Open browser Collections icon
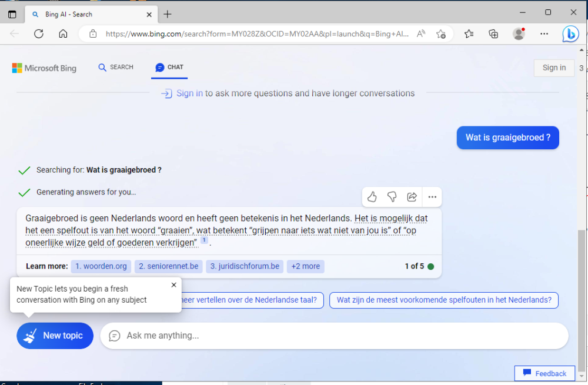This screenshot has height=385, width=588. (493, 34)
